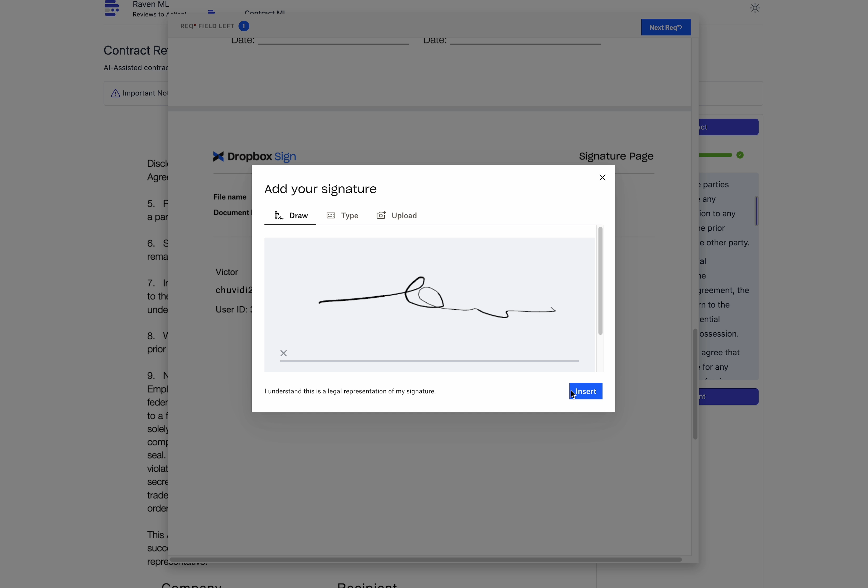Click the Draw pencil icon
The image size is (868, 588).
point(279,215)
